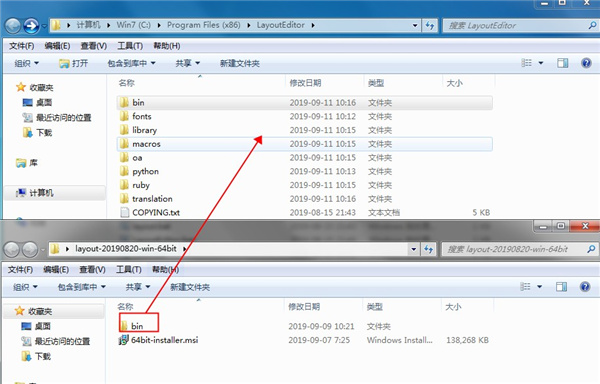600x384 pixels.
Task: Select 计算机 in LayoutEditor window sidebar
Action: pyautogui.click(x=41, y=193)
